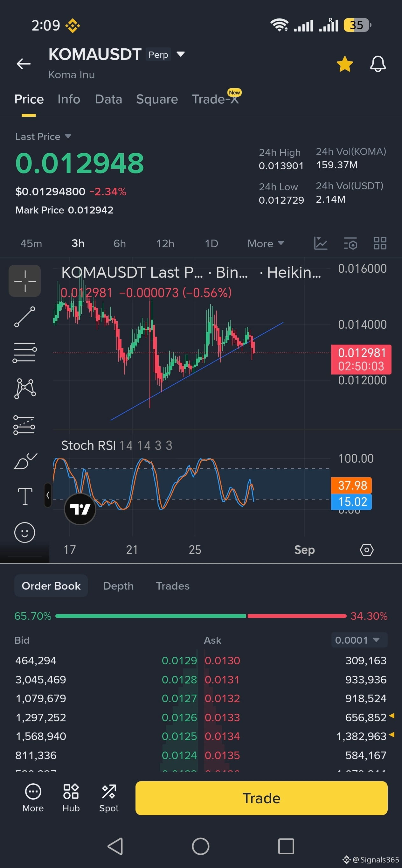Open the chart layout grid icon

pyautogui.click(x=380, y=243)
